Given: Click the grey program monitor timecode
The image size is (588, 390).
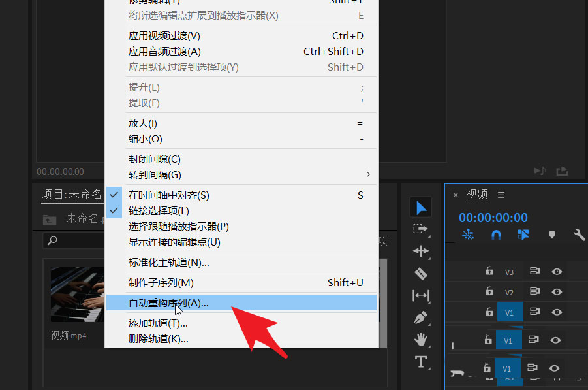Looking at the screenshot, I should tap(60, 172).
